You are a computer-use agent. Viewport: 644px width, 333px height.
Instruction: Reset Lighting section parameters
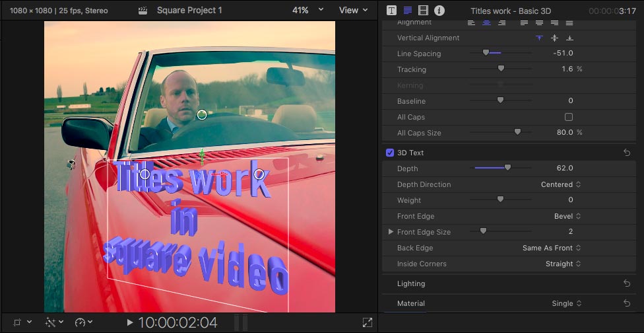[627, 283]
